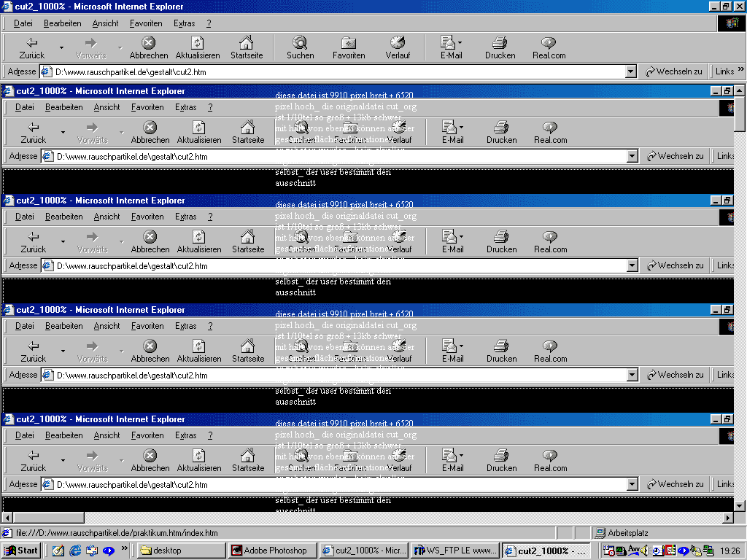Screen dimensions: 747x560
Task: Click the horizontal scrollbar's right arrow
Action: (727, 518)
